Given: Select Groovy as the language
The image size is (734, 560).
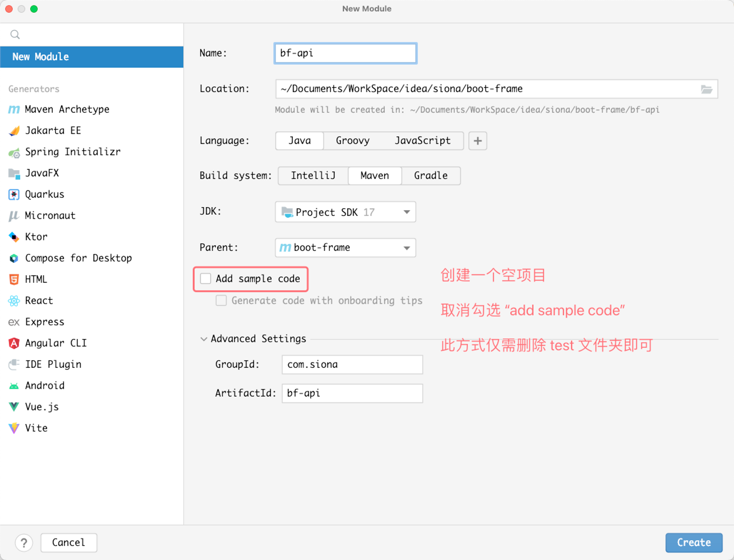Looking at the screenshot, I should (x=353, y=141).
